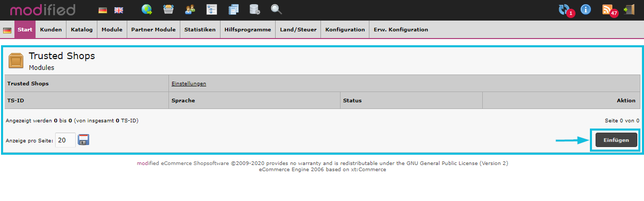Open the Kunden menu
The height and width of the screenshot is (201, 644).
[51, 30]
